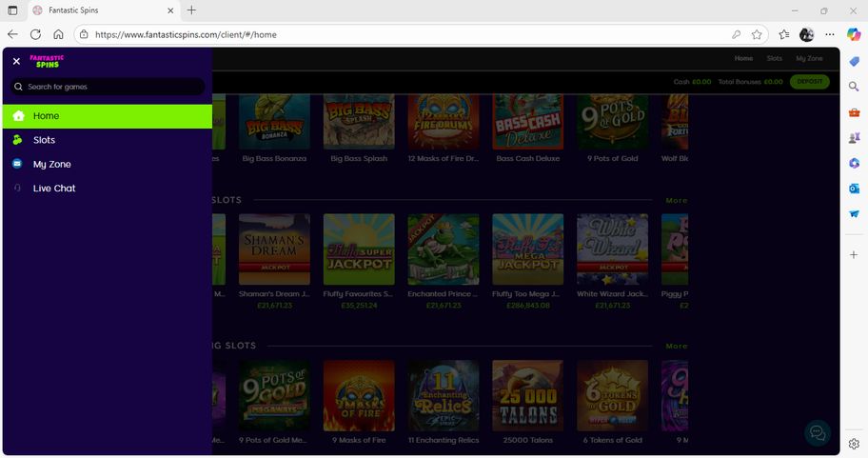Open Bass Cash Deluxe game

tap(528, 122)
